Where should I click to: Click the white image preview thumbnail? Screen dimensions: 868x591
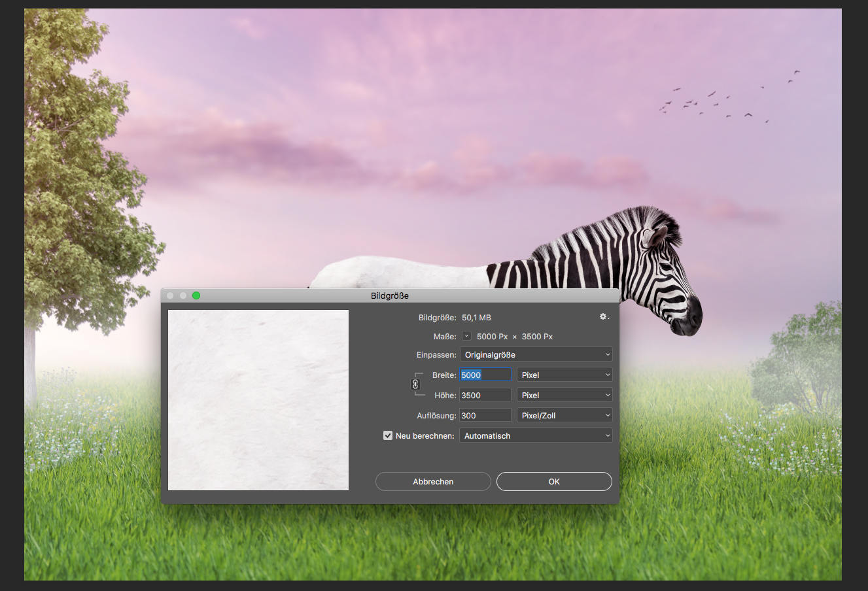(x=258, y=399)
